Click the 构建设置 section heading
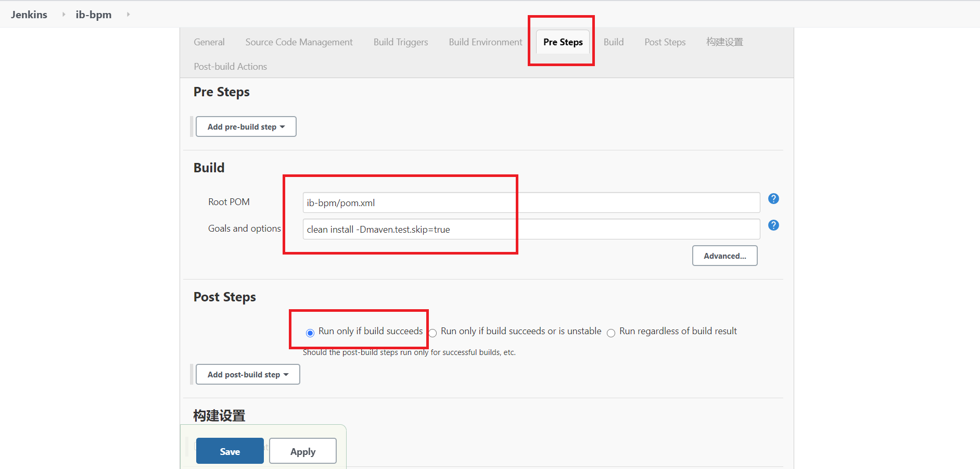Viewport: 980px width, 469px height. (219, 415)
